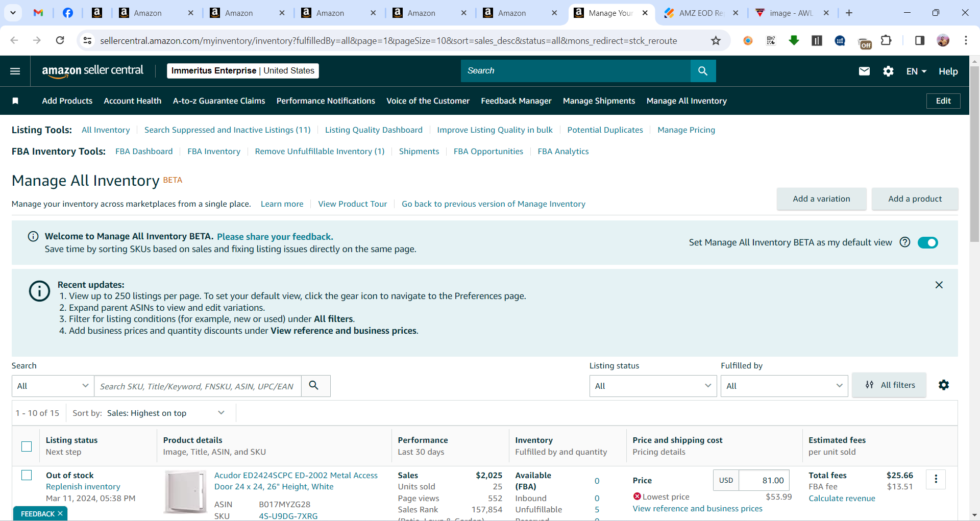Open the Facebook pinned tab

pyautogui.click(x=67, y=13)
